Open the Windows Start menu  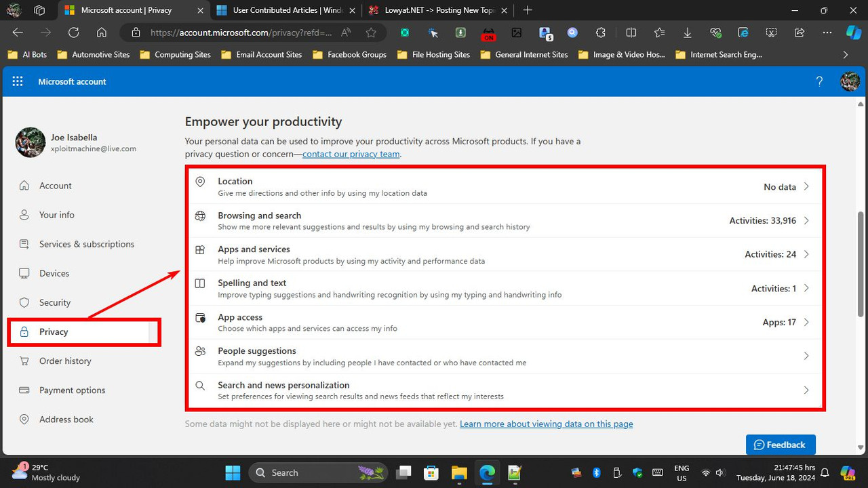click(233, 472)
